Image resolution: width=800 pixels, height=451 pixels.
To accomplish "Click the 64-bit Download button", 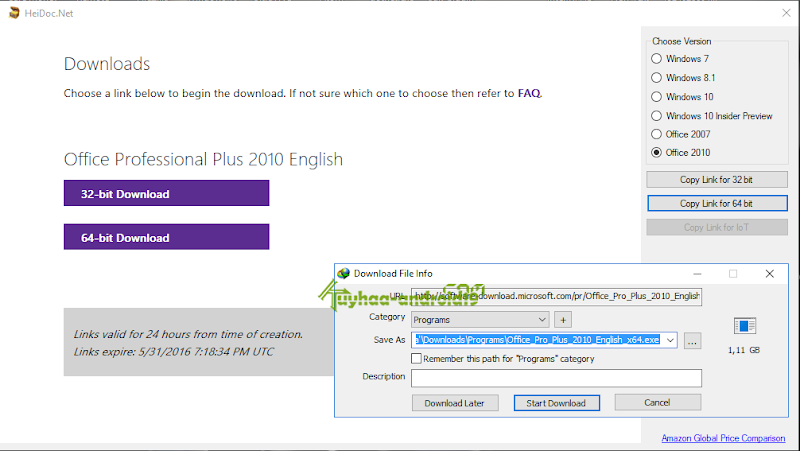I will click(166, 237).
